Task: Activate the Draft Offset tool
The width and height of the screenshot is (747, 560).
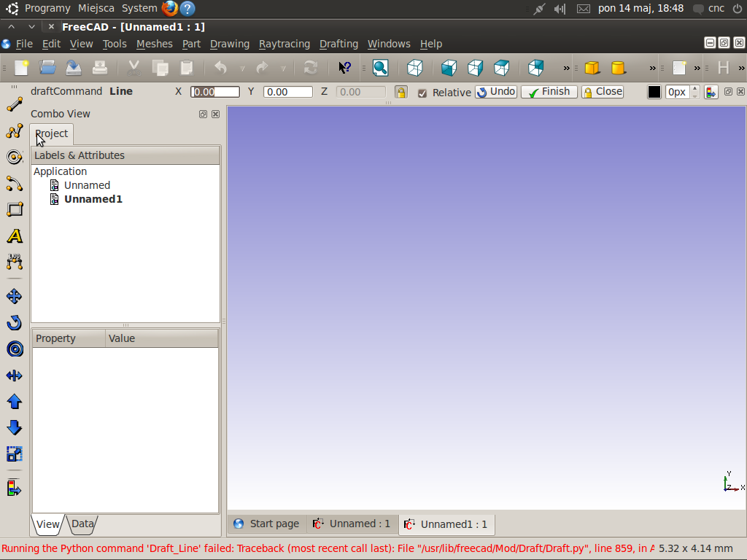Action: pyautogui.click(x=15, y=349)
